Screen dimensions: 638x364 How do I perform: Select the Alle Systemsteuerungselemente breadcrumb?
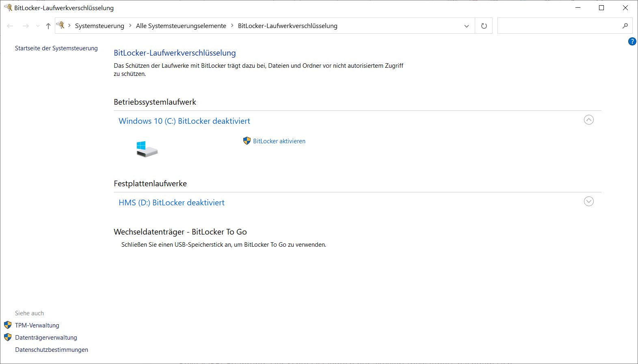(181, 26)
